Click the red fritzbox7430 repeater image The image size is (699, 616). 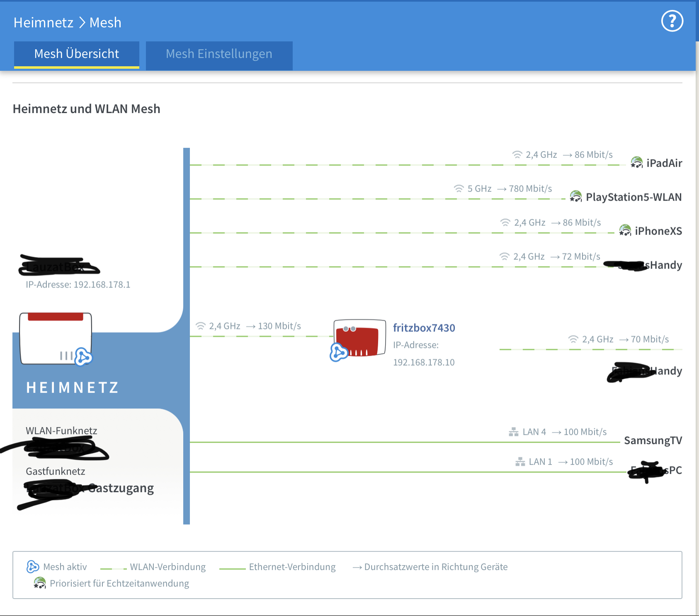coord(360,338)
